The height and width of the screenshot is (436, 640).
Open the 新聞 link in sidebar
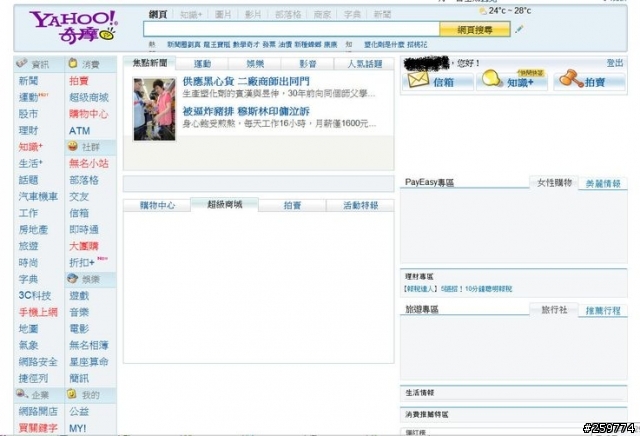tap(28, 81)
